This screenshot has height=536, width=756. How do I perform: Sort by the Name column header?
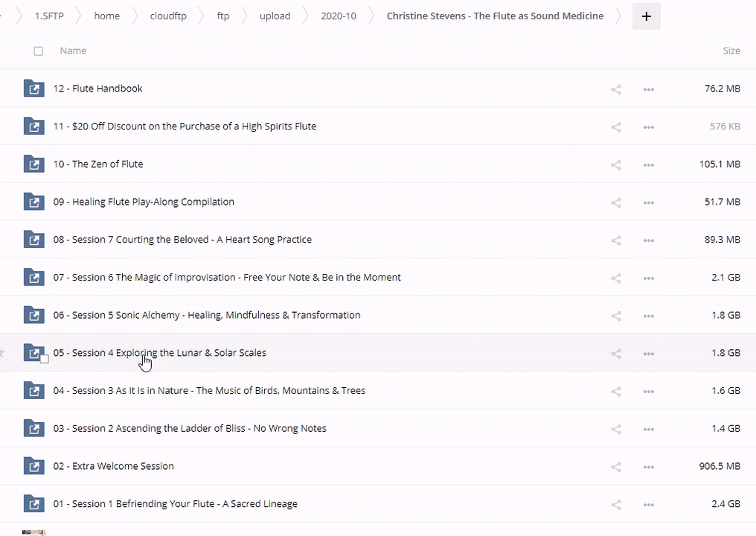coord(73,51)
